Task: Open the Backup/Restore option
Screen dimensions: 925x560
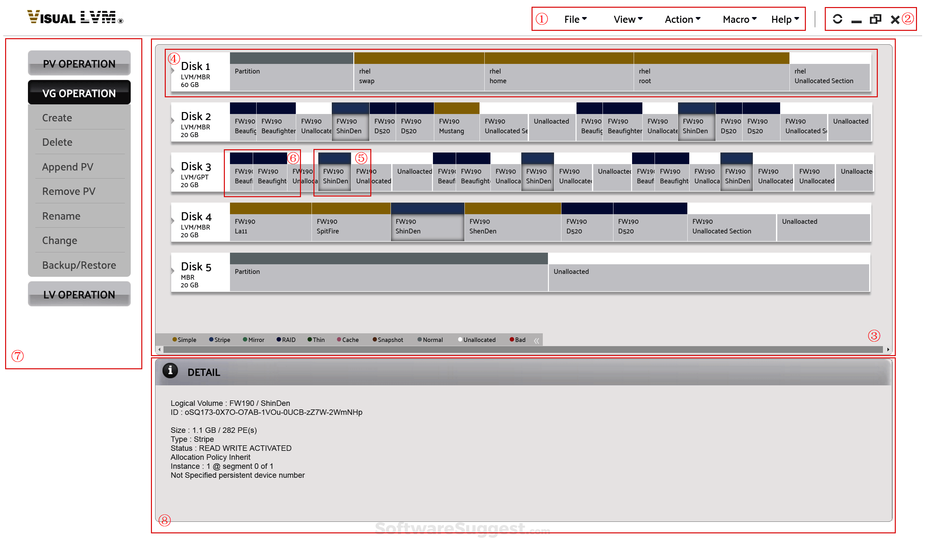Action: [79, 265]
